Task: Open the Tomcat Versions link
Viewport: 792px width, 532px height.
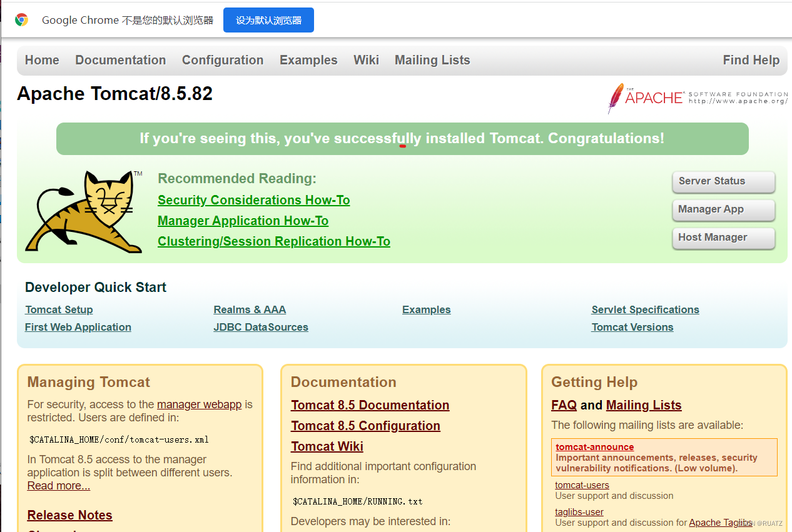Action: click(x=632, y=327)
